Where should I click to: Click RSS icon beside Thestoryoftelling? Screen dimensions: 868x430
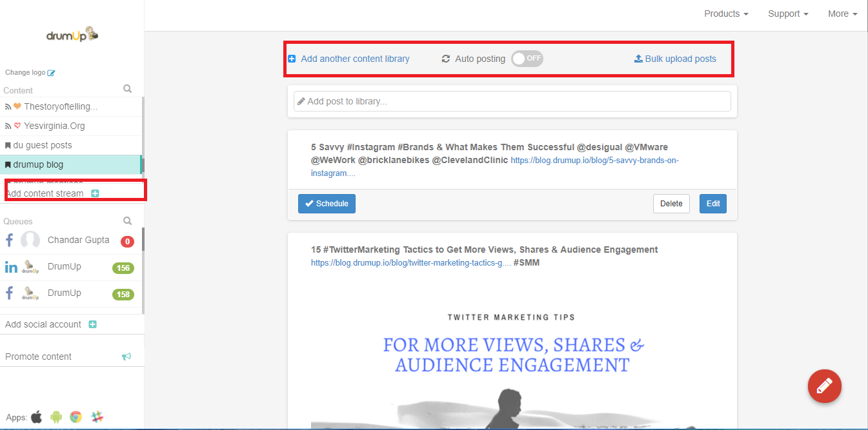click(8, 106)
